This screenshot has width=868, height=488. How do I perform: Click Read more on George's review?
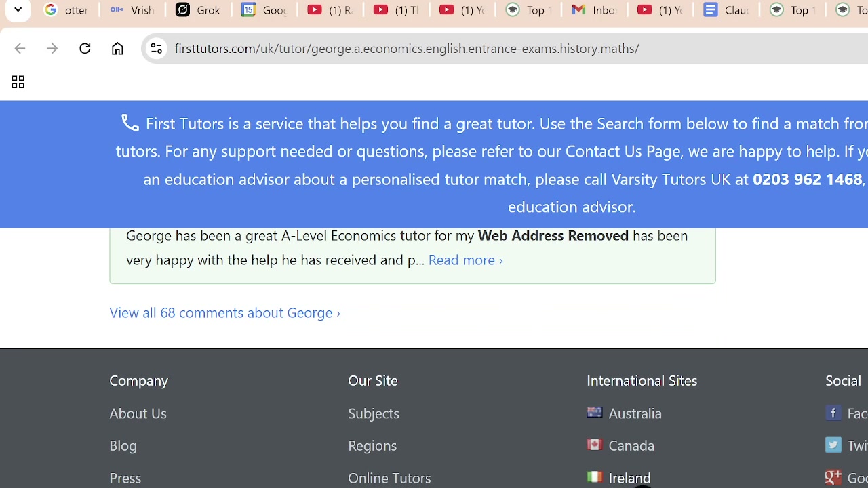(x=465, y=260)
